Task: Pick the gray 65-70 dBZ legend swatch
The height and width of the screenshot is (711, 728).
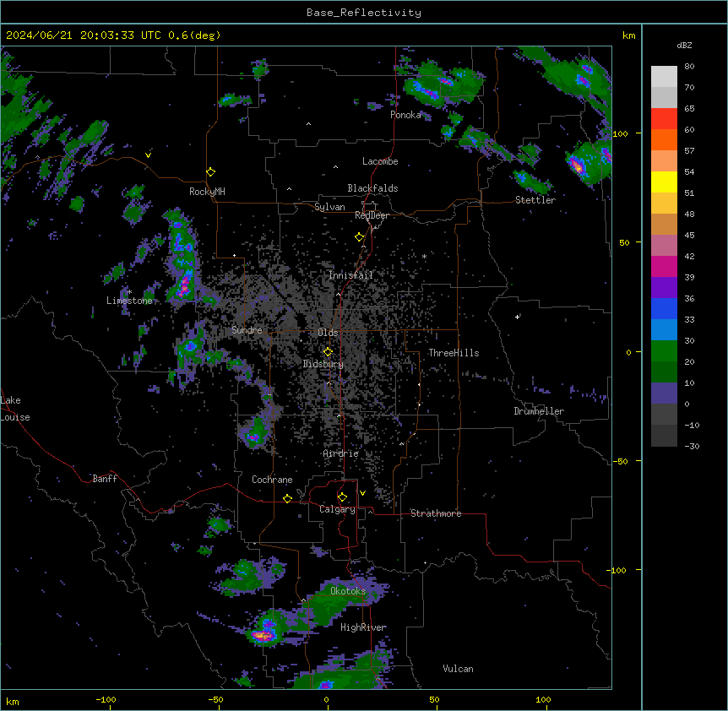Action: click(x=664, y=97)
